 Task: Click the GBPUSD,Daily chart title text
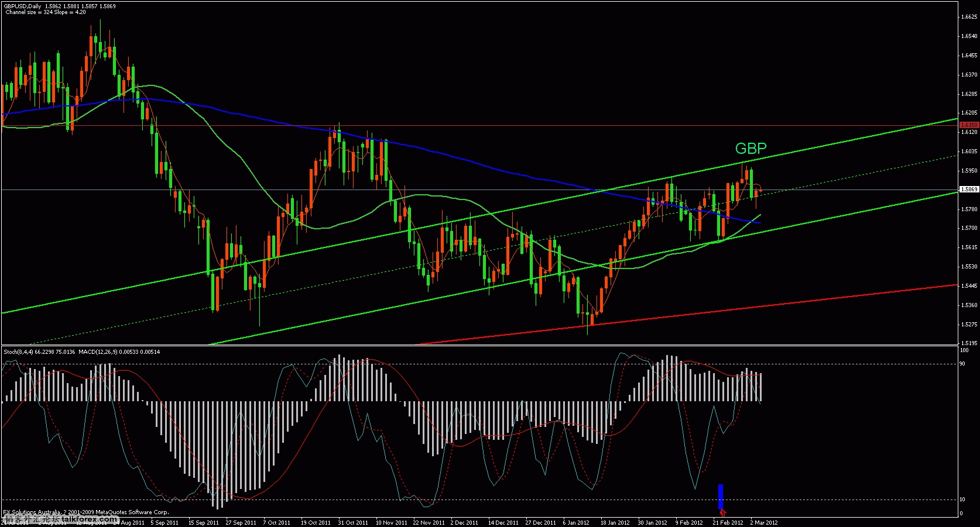coord(22,6)
